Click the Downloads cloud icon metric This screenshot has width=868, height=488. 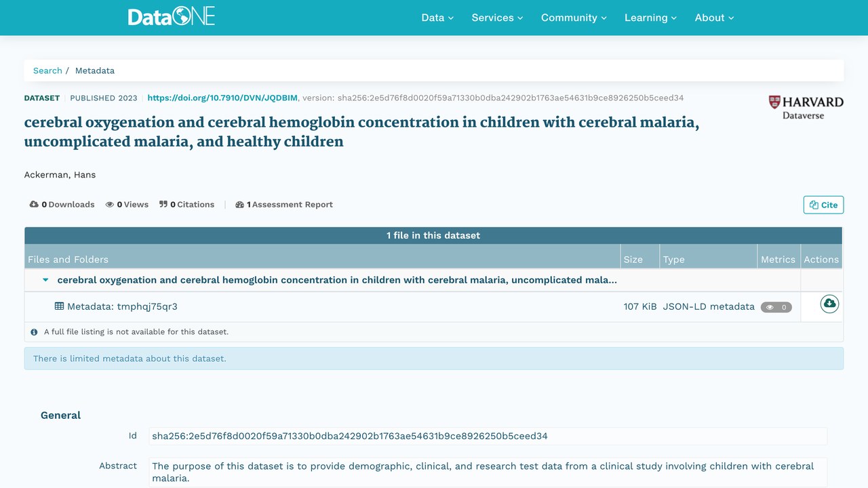pyautogui.click(x=34, y=205)
